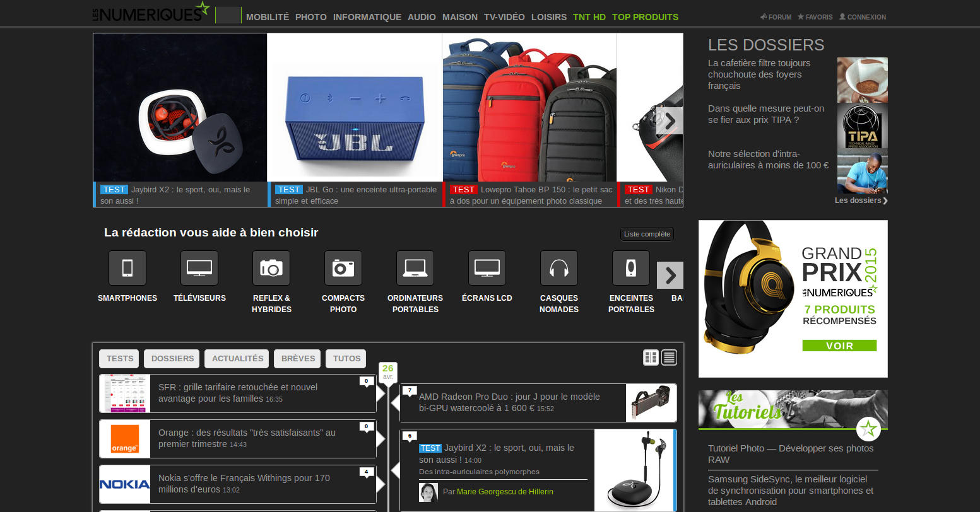Open the prix TIPA dossier link

[x=766, y=114]
